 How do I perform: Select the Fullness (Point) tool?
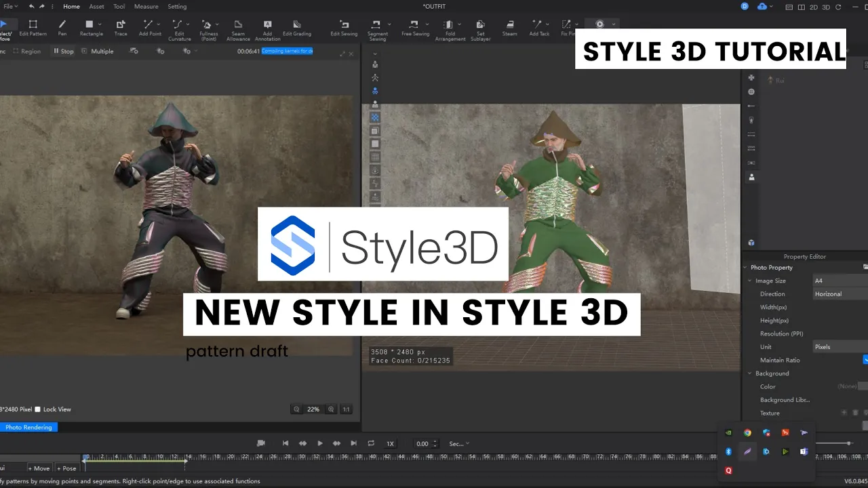[x=208, y=30]
